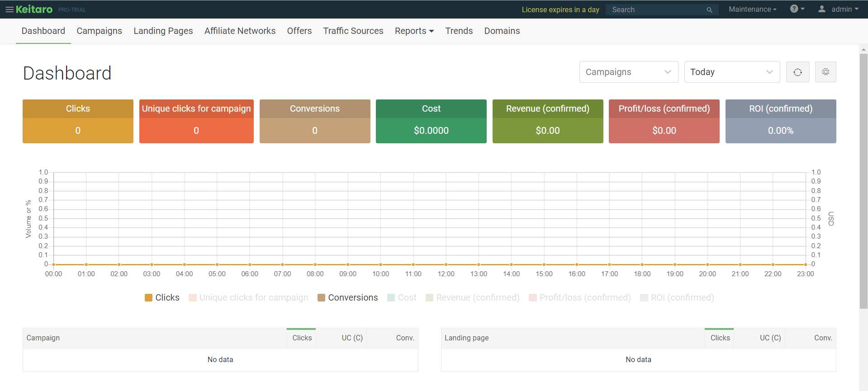Image resolution: width=868 pixels, height=391 pixels.
Task: Show Revenue (confirmed) series in legend
Action: click(472, 297)
